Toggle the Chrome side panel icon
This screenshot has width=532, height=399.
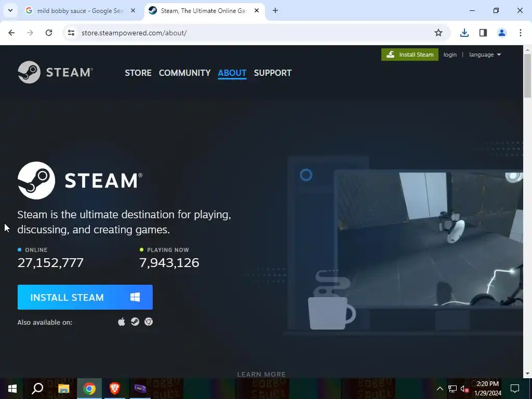483,33
